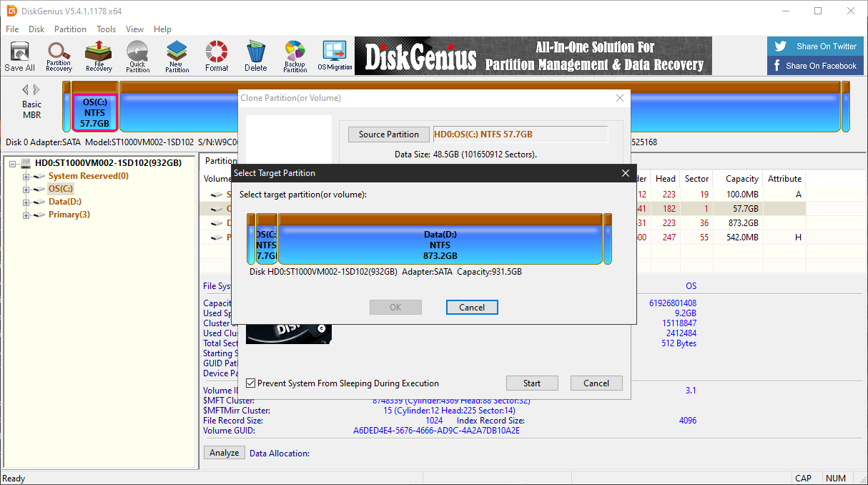Expand the Data(D:) tree node
The image size is (868, 485).
click(x=24, y=202)
